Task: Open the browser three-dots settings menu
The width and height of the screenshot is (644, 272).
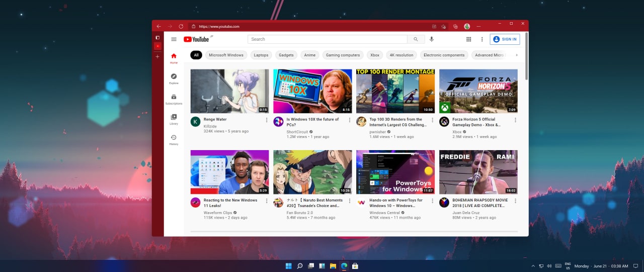Action: coord(479,26)
